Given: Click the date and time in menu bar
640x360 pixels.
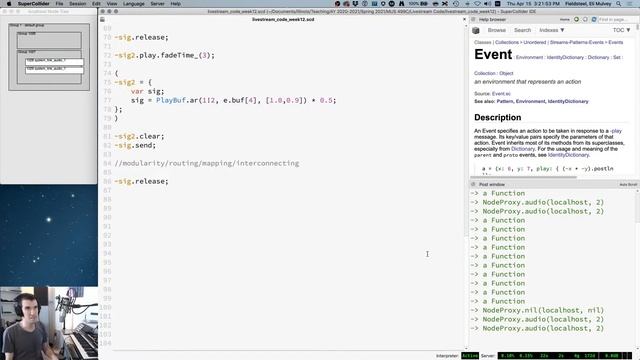Looking at the screenshot, I should tap(533, 4).
